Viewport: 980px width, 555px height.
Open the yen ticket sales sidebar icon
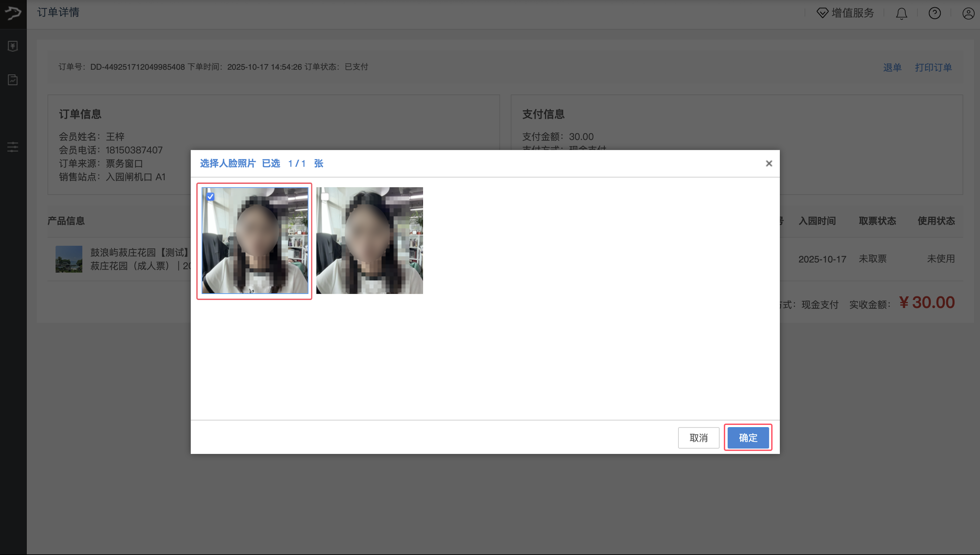click(x=13, y=46)
